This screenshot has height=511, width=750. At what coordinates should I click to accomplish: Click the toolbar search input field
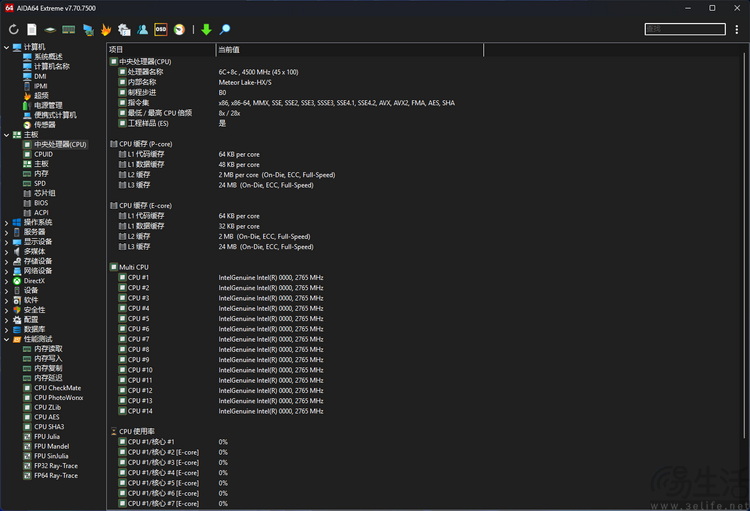pyautogui.click(x=685, y=29)
